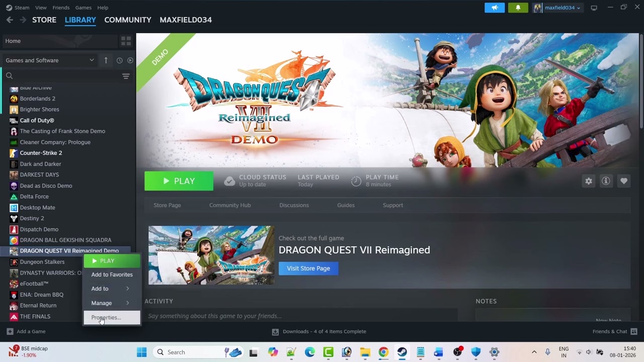This screenshot has width=644, height=362.
Task: Open the Downloads manager
Action: pyautogui.click(x=319, y=331)
